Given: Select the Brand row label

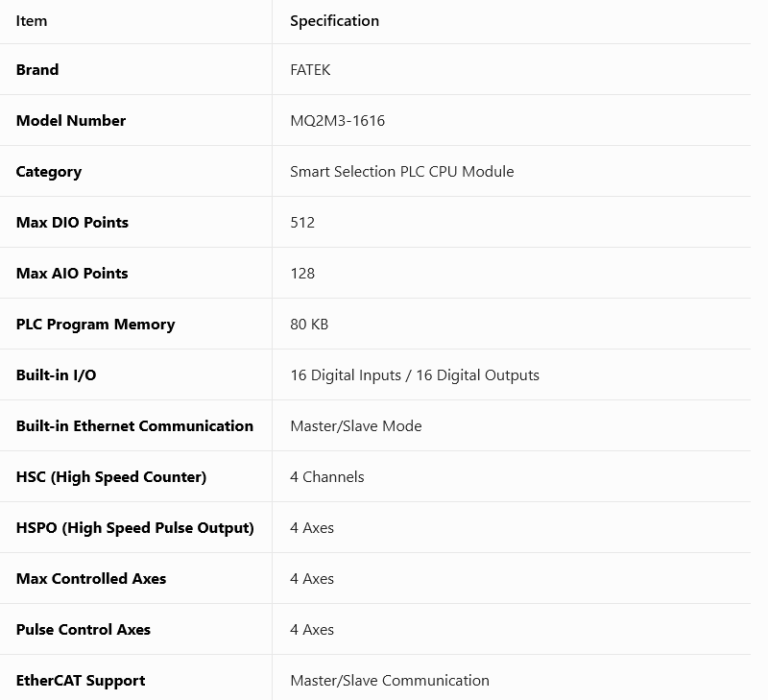Looking at the screenshot, I should 37,69.
